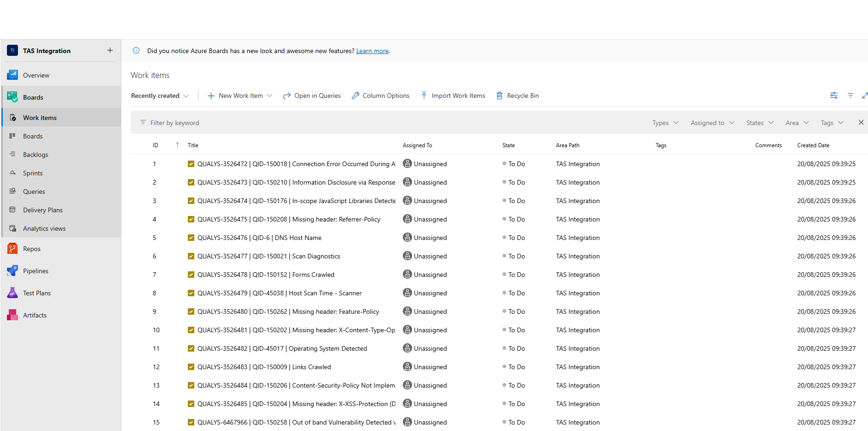Click the Title column header

193,145
